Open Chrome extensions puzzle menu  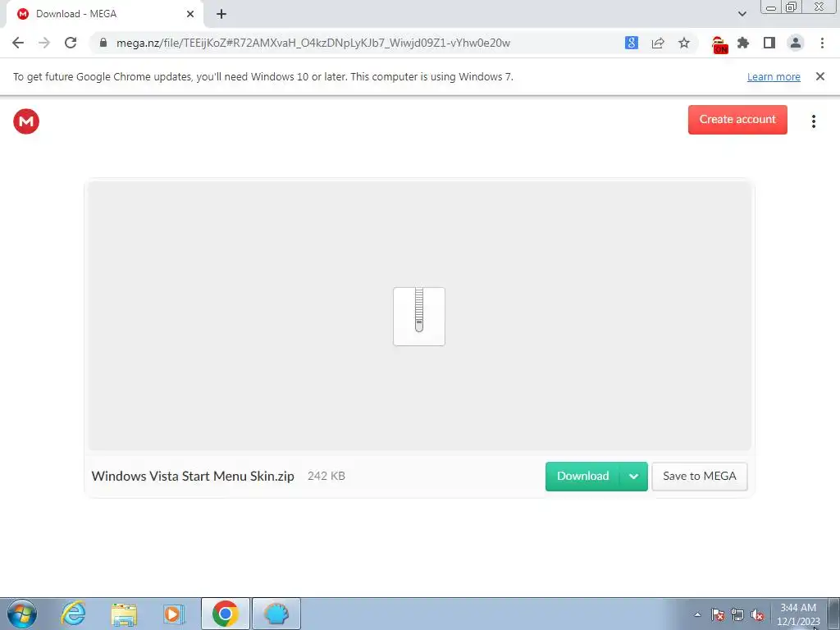click(x=743, y=43)
